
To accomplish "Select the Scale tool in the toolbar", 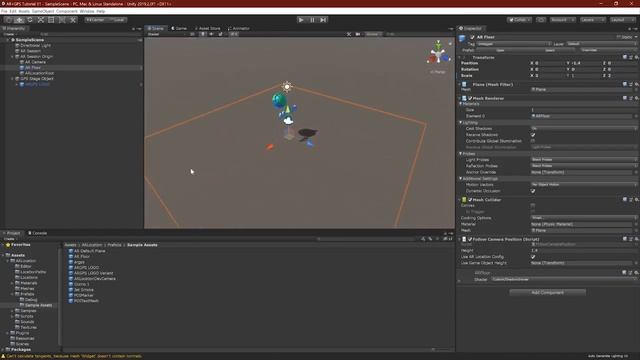I will click(x=40, y=20).
